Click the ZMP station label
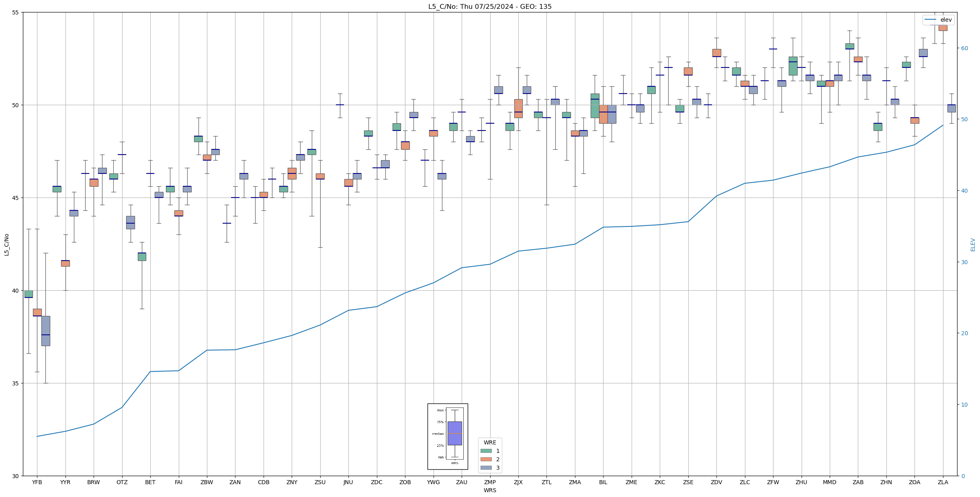This screenshot has width=980, height=497. [x=490, y=482]
